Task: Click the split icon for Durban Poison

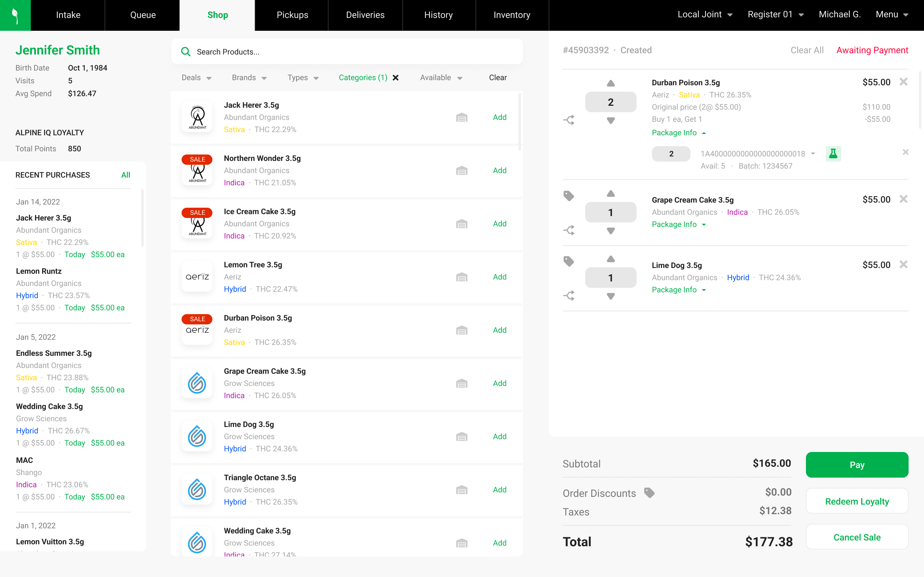Action: [569, 120]
